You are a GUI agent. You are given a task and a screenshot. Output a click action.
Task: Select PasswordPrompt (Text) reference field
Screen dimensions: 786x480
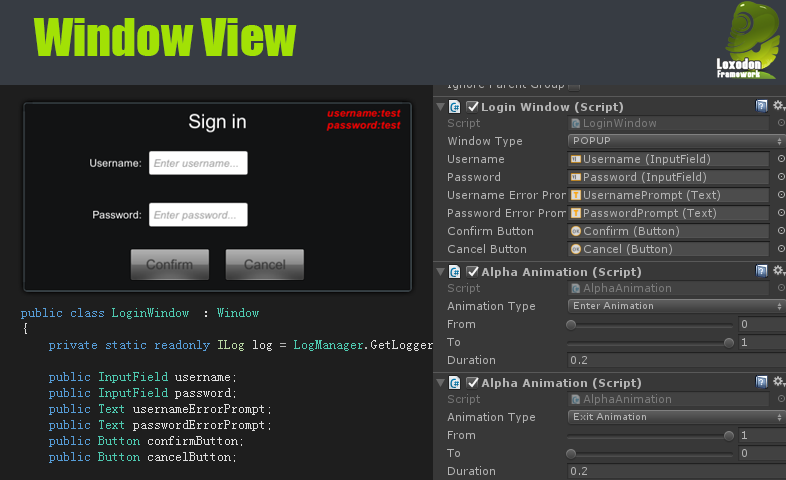click(668, 213)
